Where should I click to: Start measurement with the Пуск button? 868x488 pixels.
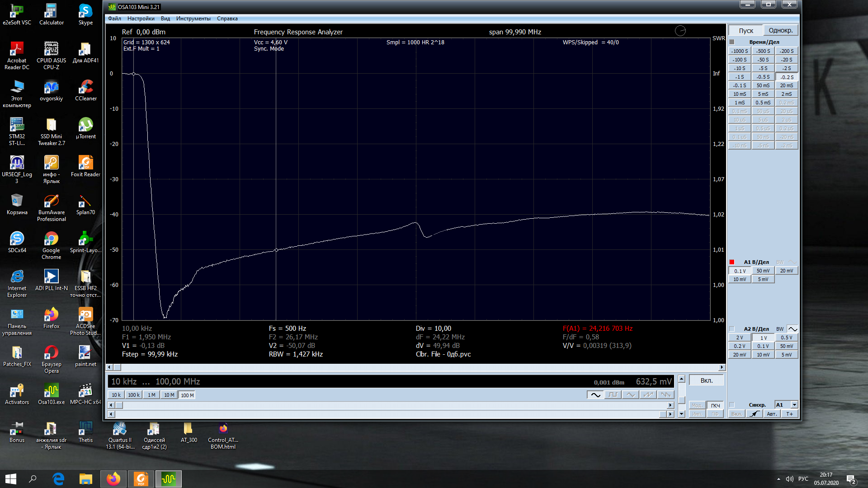click(x=746, y=31)
